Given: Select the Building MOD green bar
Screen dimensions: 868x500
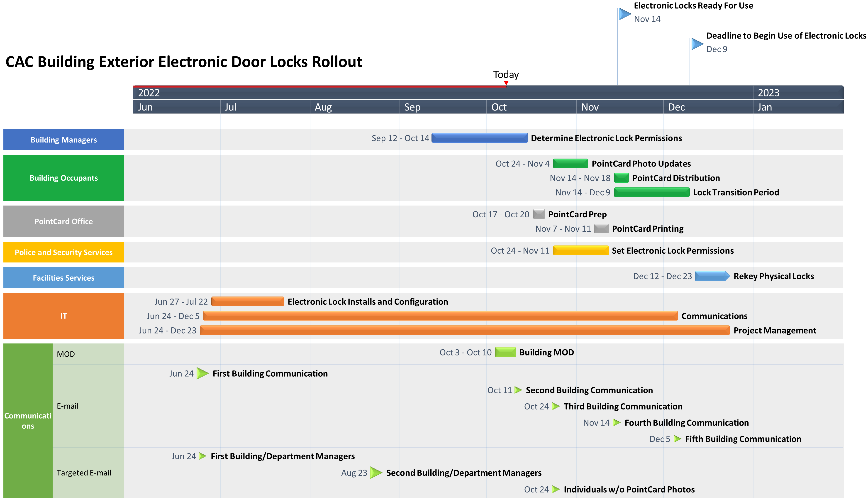Looking at the screenshot, I should click(506, 352).
